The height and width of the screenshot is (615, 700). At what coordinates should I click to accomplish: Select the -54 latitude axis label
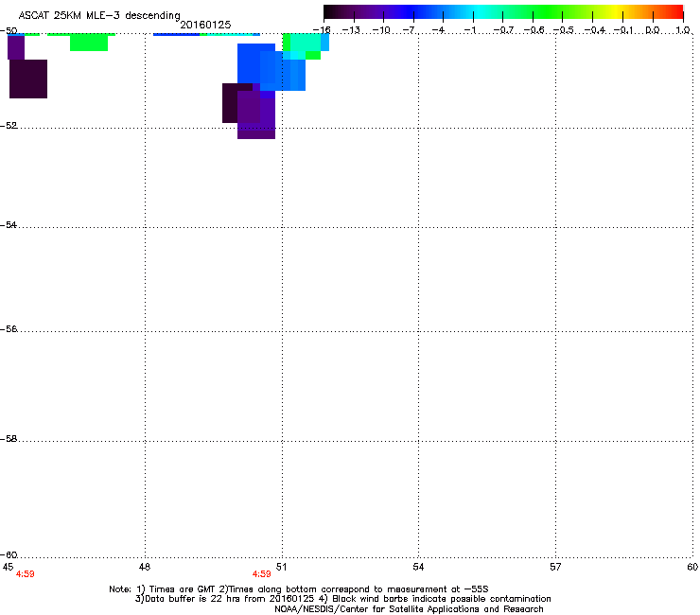point(9,224)
